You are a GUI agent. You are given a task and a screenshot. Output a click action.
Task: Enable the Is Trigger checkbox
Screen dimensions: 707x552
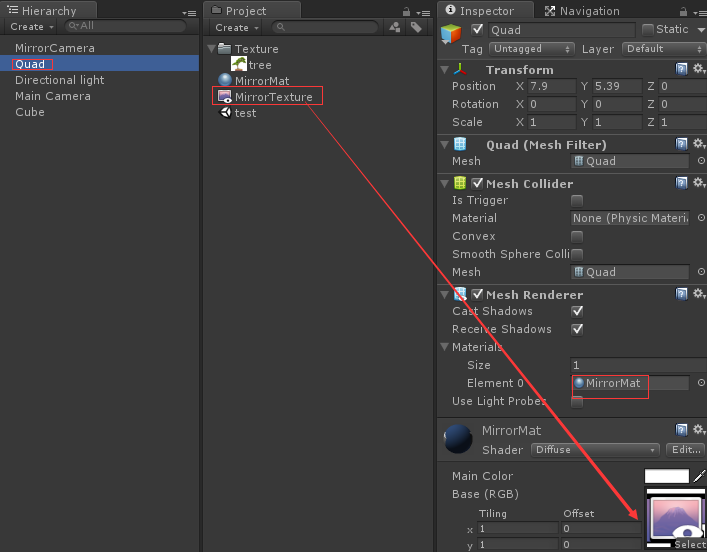(577, 200)
